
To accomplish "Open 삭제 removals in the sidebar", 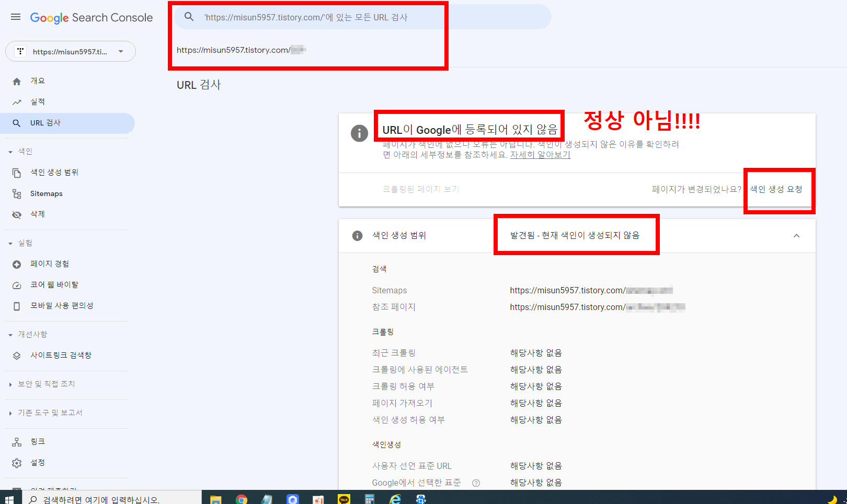I will 38,214.
